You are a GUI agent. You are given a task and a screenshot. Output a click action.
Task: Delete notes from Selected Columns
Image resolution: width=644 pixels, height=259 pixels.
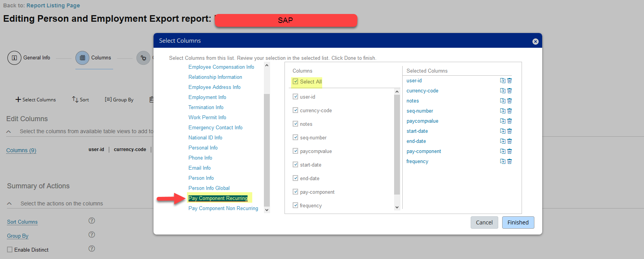coord(510,101)
